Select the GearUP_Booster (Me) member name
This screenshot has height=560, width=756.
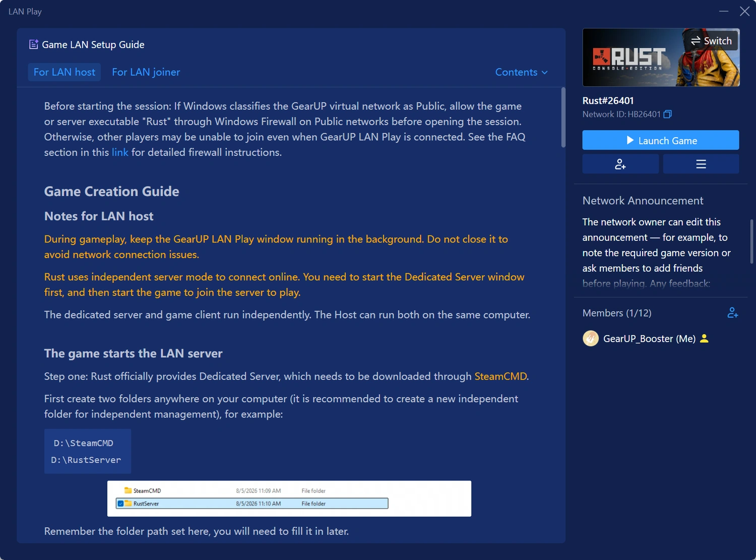[x=649, y=339]
